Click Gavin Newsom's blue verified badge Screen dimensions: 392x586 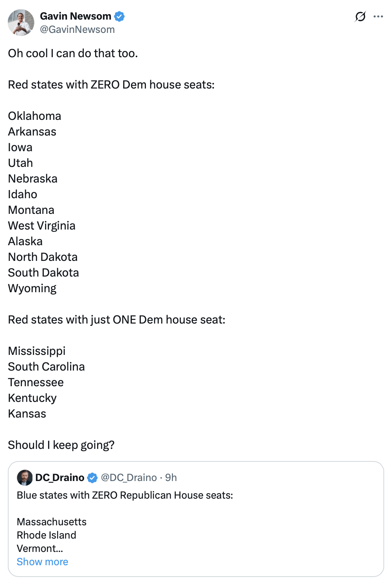click(119, 16)
